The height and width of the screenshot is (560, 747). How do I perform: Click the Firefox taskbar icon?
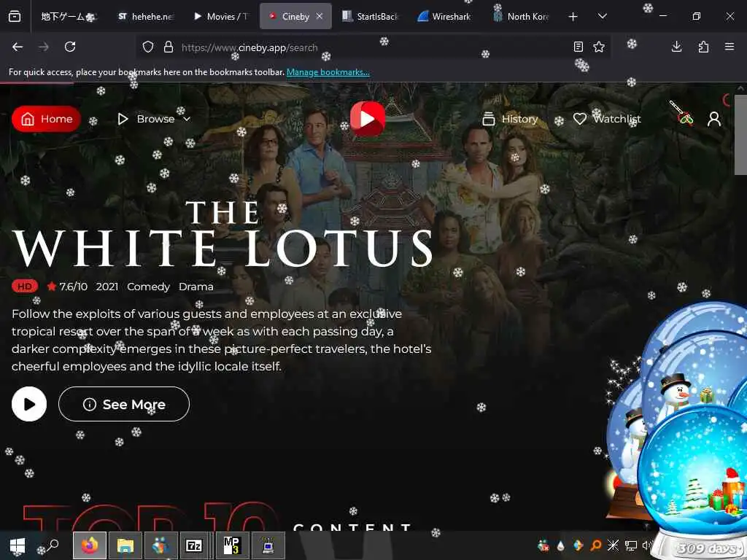(x=89, y=545)
